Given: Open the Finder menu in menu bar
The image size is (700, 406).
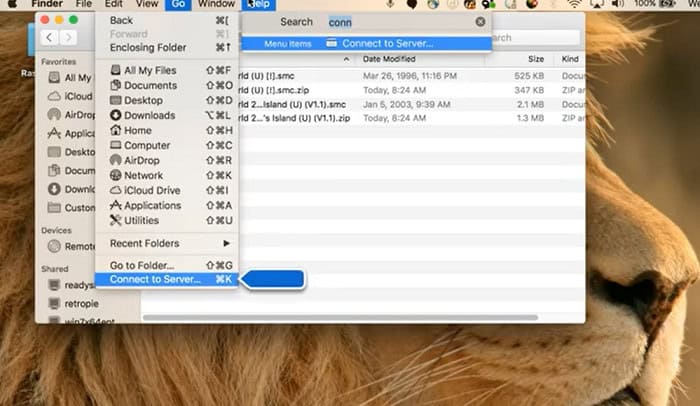Looking at the screenshot, I should point(47,4).
